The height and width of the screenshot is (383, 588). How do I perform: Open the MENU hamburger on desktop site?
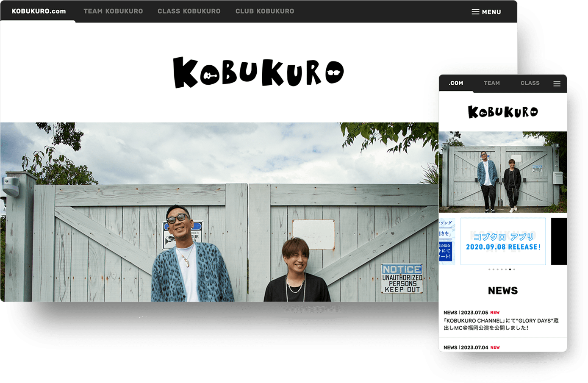pos(486,12)
